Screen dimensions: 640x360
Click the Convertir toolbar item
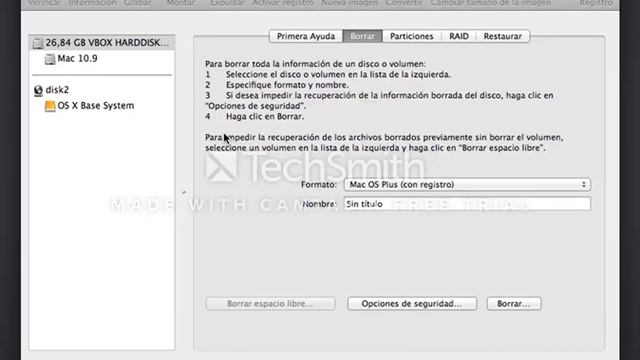404,3
